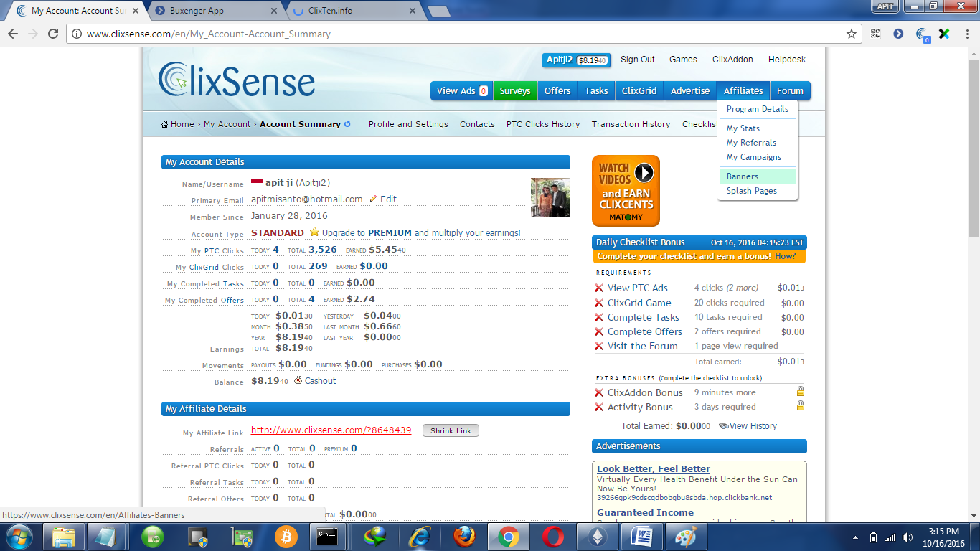Open the Advertise navigation tab
Screen dimensions: 980x551
tap(690, 91)
